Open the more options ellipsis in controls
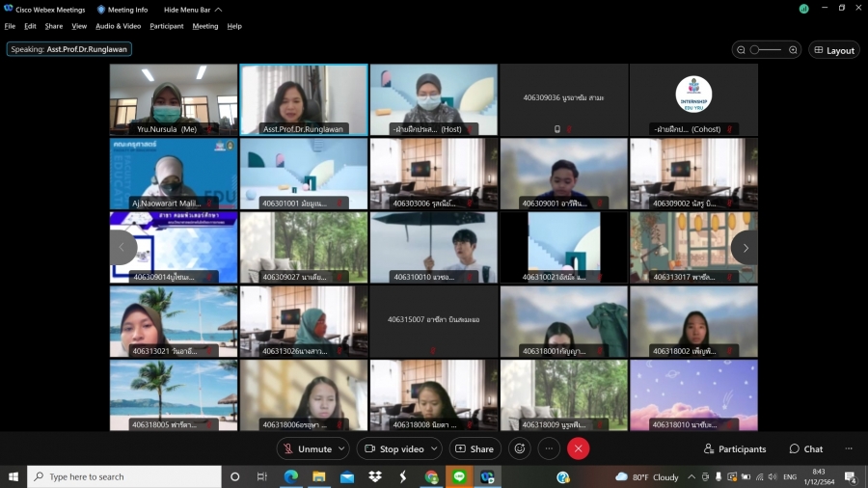 pyautogui.click(x=549, y=448)
